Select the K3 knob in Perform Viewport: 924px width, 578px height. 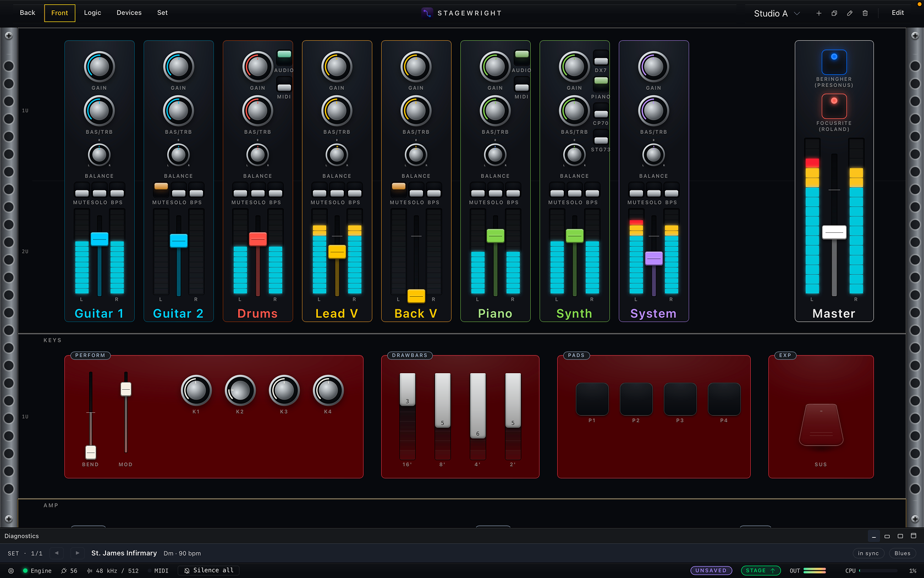tap(284, 390)
